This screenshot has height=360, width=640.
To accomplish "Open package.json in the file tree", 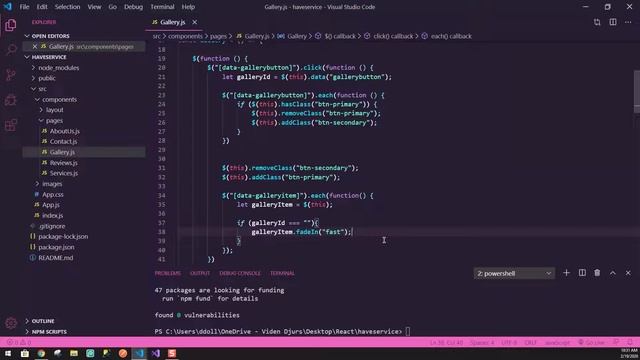I will pos(56,247).
